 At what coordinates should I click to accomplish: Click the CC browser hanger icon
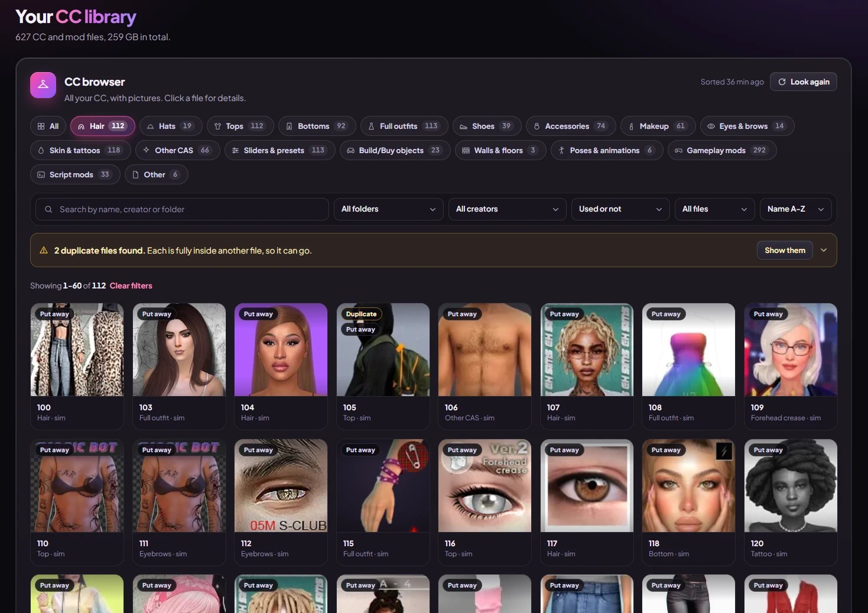(x=43, y=85)
